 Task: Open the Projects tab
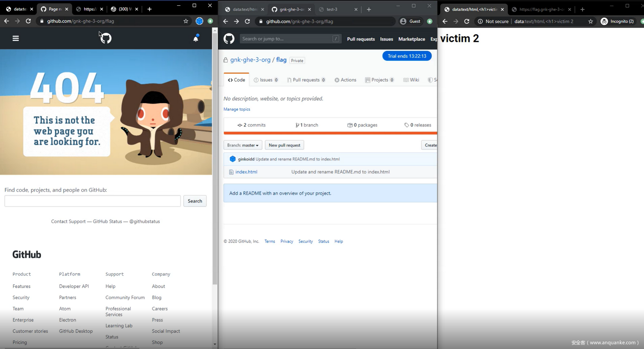[x=379, y=80]
